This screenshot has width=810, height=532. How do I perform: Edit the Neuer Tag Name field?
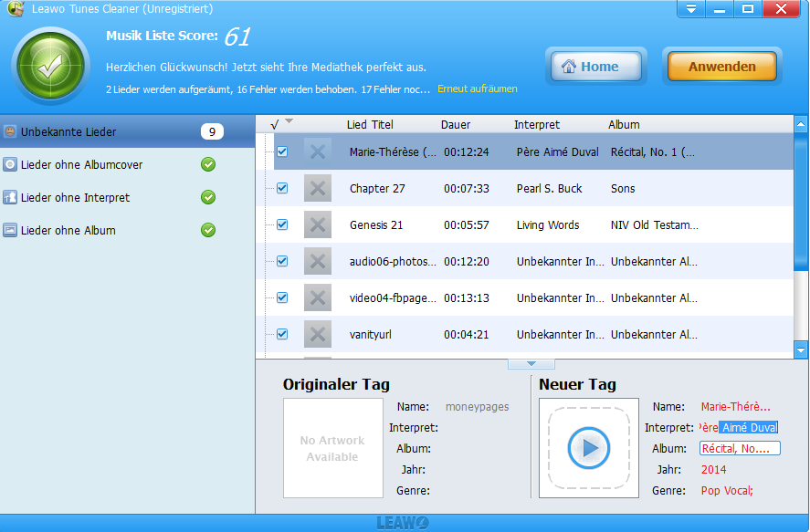(x=736, y=407)
